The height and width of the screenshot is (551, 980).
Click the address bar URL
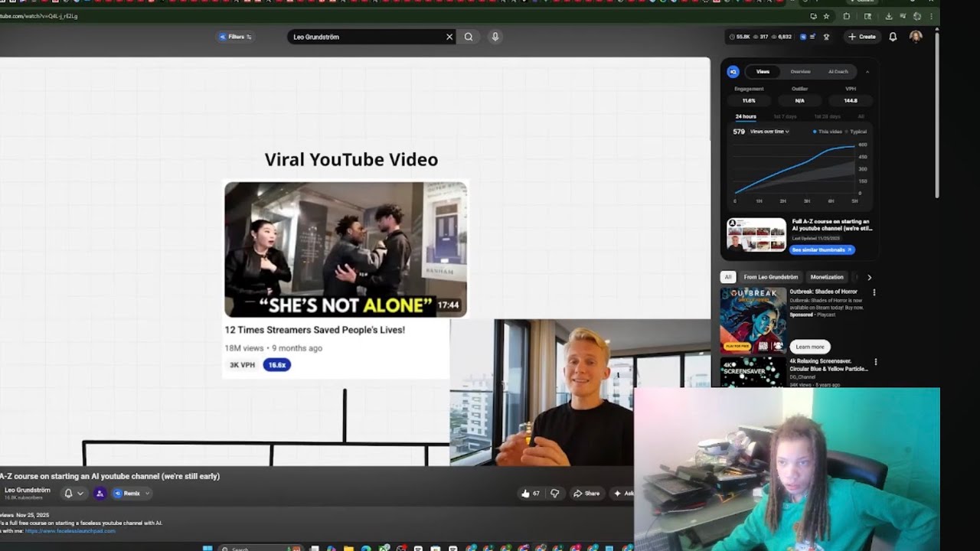(x=38, y=16)
